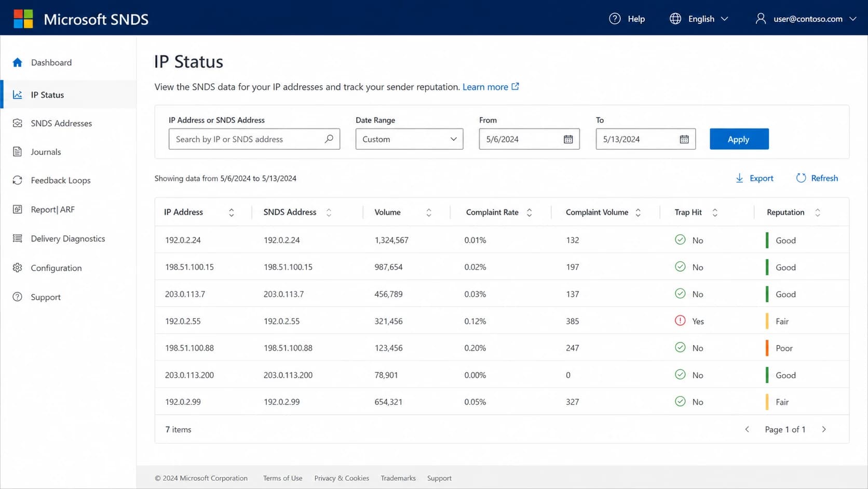
Task: Open Support link in the footer
Action: [x=439, y=478]
